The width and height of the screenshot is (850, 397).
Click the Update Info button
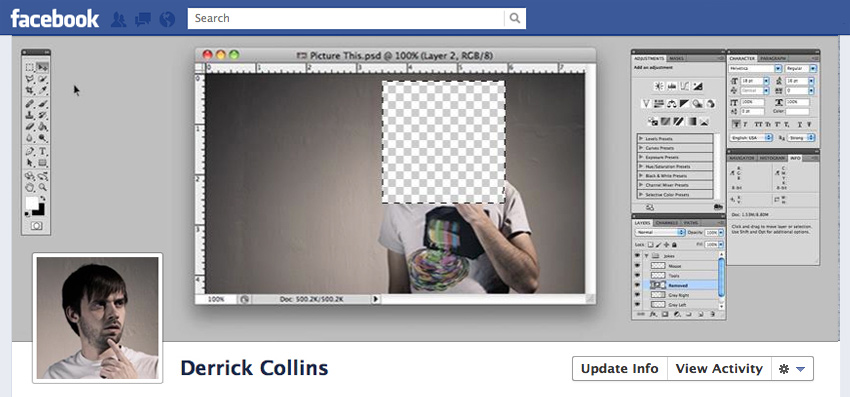click(x=620, y=369)
